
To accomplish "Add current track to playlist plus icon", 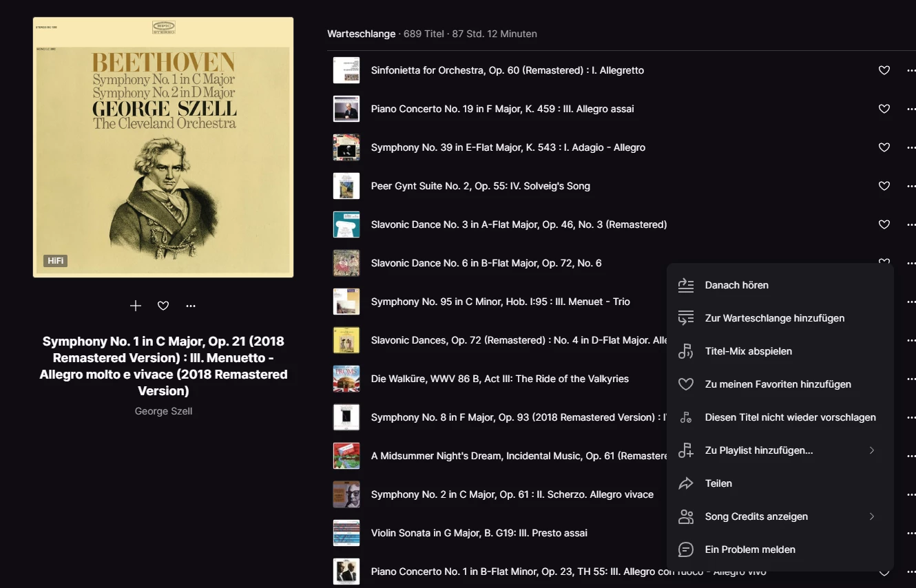I will (x=136, y=306).
